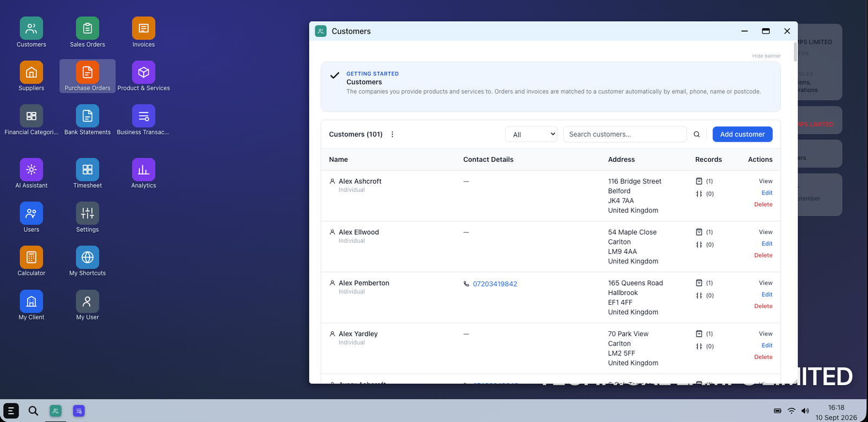Edit Alex Yardley's details
Image resolution: width=868 pixels, height=422 pixels.
click(767, 345)
